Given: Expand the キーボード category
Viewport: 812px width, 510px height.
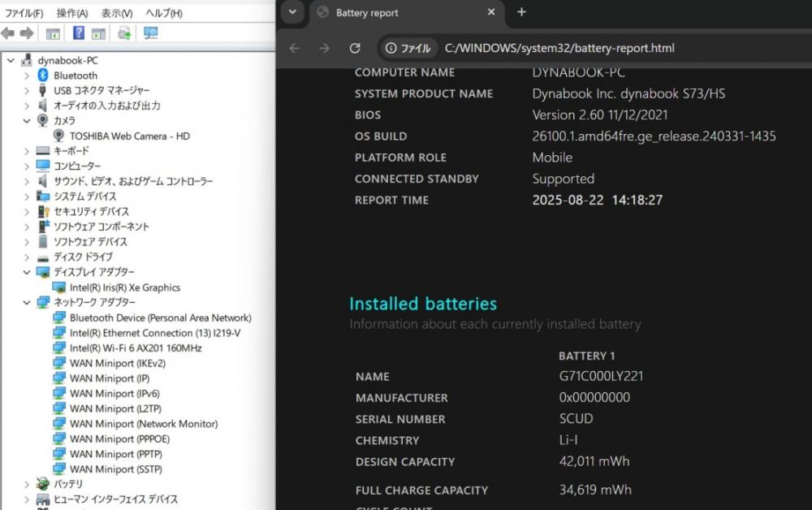Looking at the screenshot, I should tap(27, 151).
